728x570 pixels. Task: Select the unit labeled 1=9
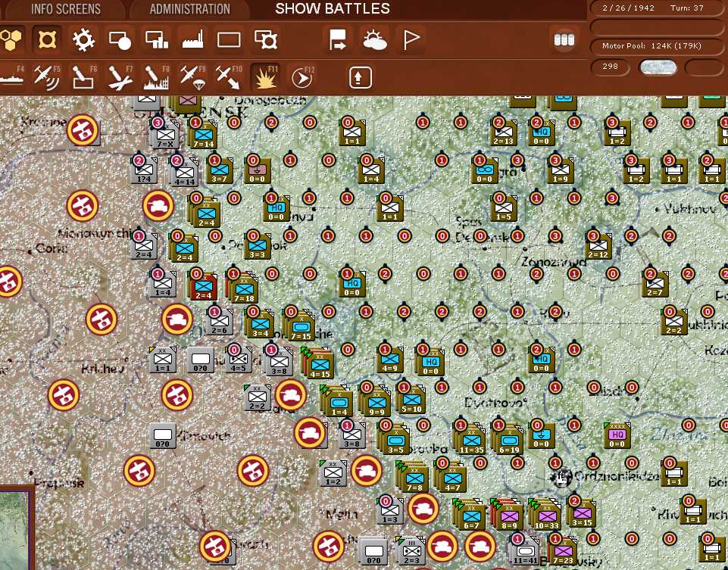560,170
